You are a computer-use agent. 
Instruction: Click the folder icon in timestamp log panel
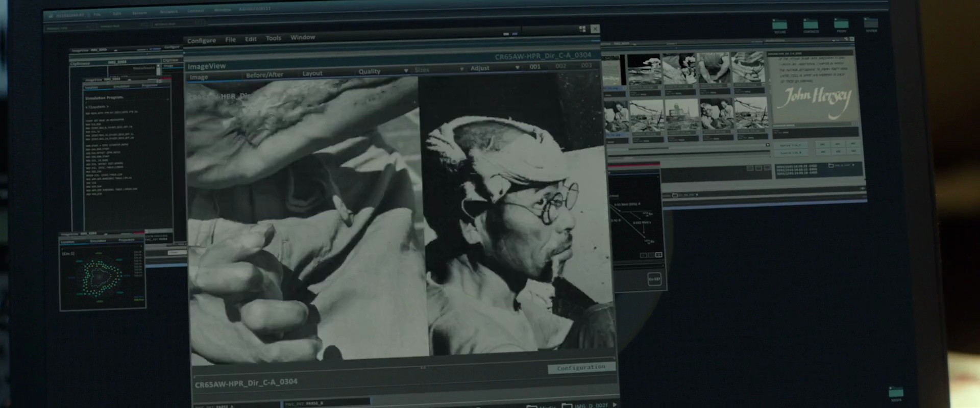click(x=831, y=166)
